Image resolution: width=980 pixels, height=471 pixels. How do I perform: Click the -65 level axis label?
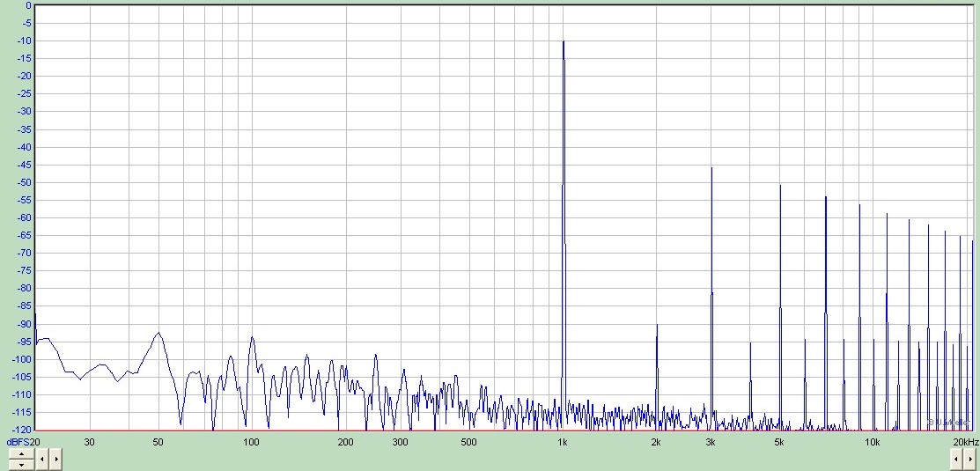coord(24,236)
